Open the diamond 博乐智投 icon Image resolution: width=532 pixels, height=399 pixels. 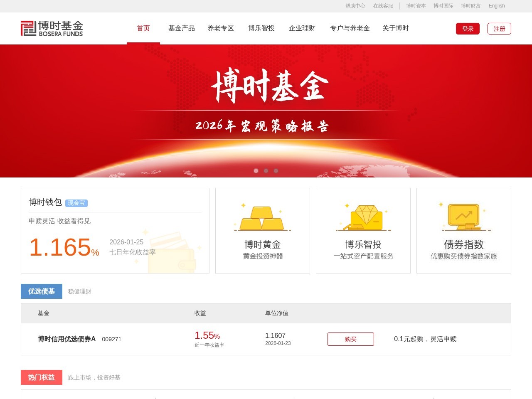point(363,217)
